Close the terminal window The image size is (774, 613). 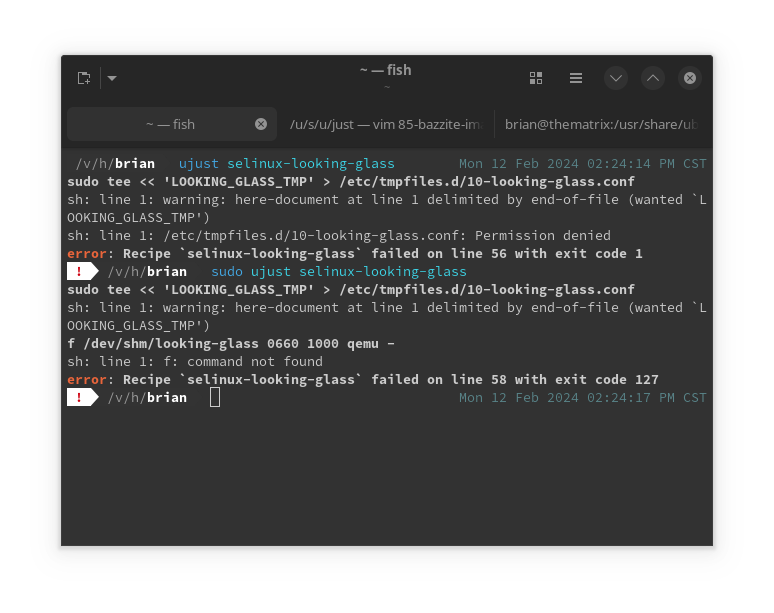coord(690,78)
